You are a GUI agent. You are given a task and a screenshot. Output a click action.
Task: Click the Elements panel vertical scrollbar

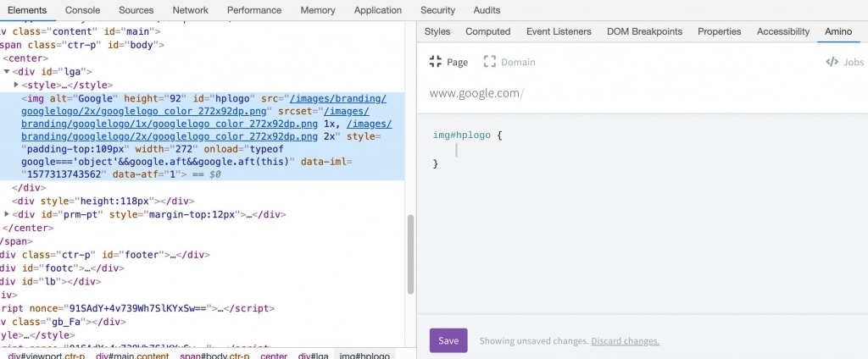point(410,255)
